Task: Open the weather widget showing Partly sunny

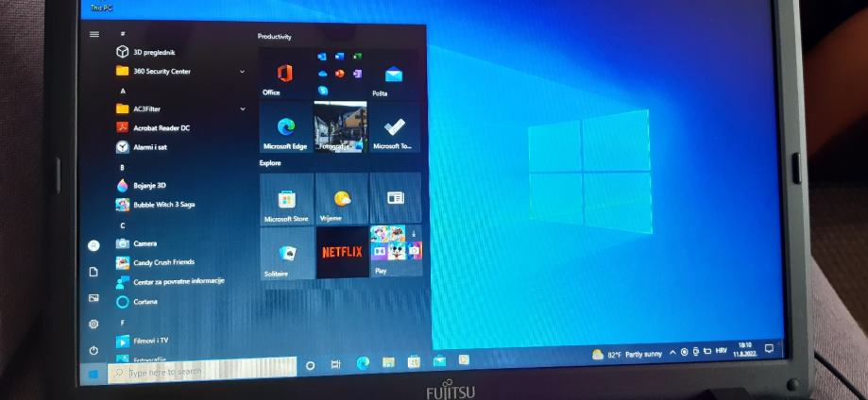Action: point(626,354)
